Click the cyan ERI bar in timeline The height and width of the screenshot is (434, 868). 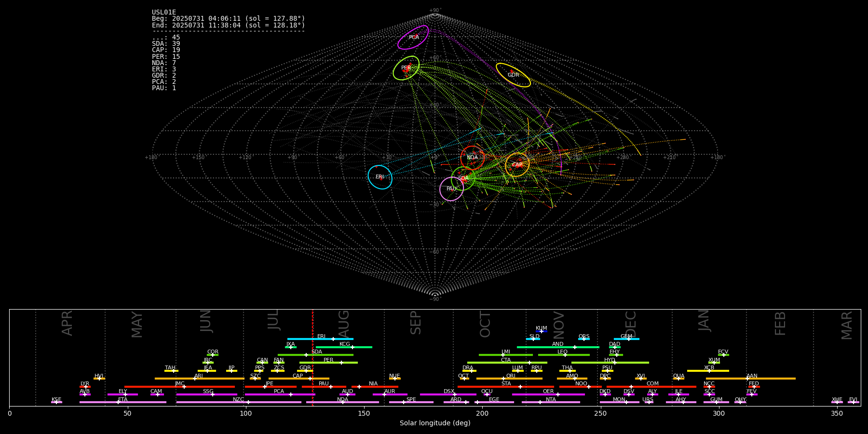point(320,339)
